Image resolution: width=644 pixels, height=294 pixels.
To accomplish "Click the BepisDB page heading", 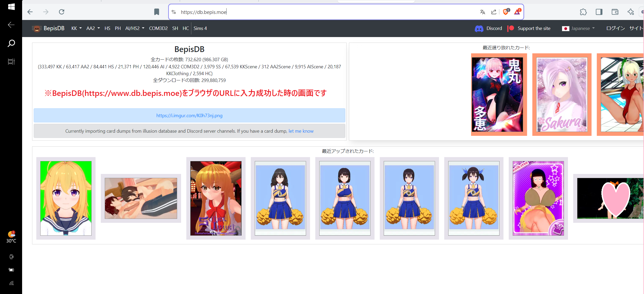I will pyautogui.click(x=189, y=49).
